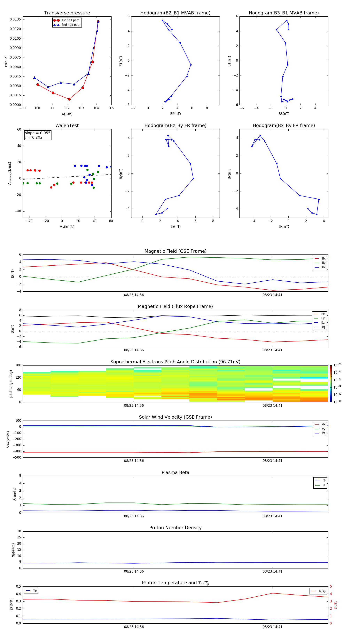
Task: Click the Suprathermal Electrons Pitch Angle title
Action: coord(175,362)
